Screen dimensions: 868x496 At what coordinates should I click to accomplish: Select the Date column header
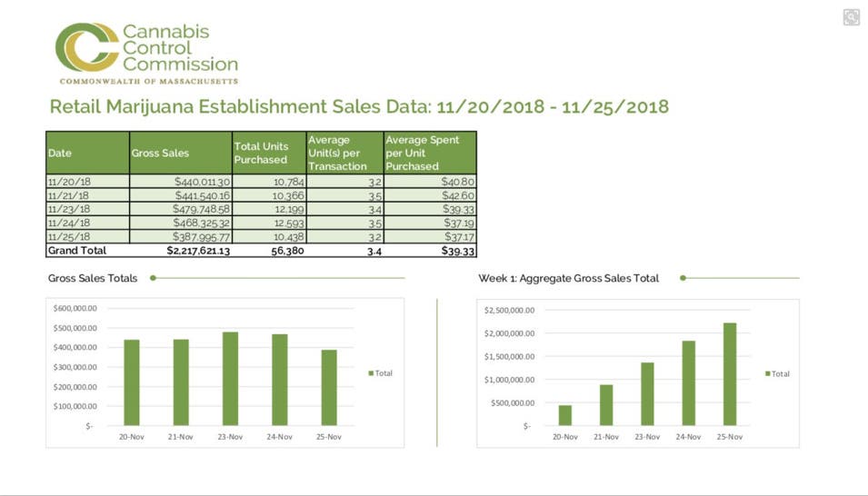click(x=87, y=153)
